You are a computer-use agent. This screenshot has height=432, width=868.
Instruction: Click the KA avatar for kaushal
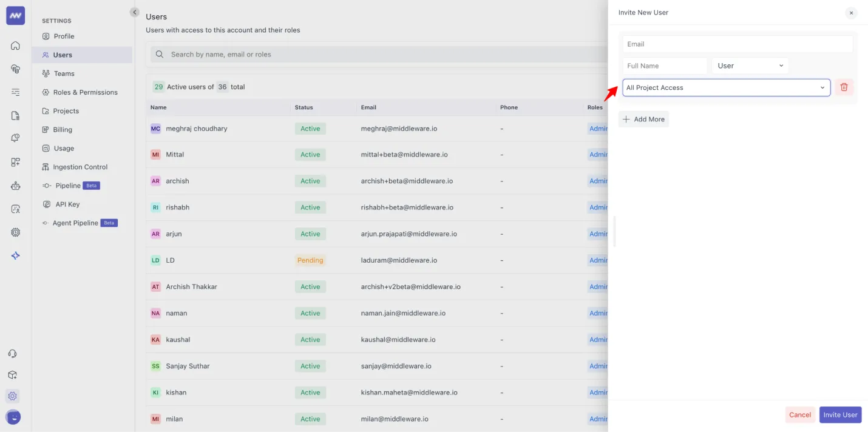pos(155,340)
